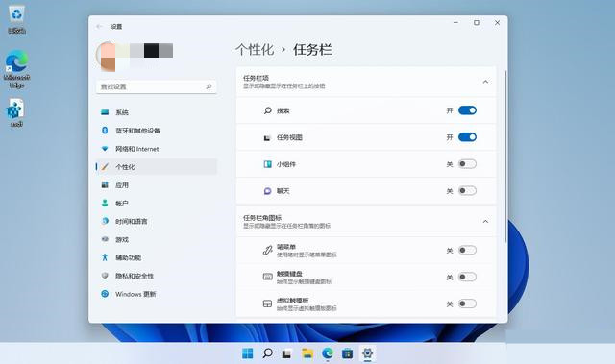Open the Windows Start button on taskbar
This screenshot has width=615, height=364.
pyautogui.click(x=248, y=353)
